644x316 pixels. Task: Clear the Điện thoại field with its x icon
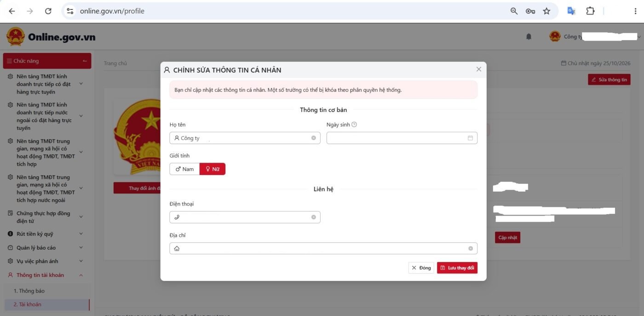314,217
